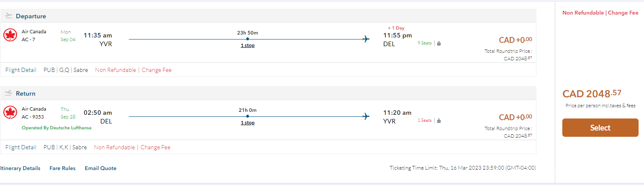Click Change Fee in the departure fare row
Image resolution: width=644 pixels, height=185 pixels.
(x=156, y=70)
